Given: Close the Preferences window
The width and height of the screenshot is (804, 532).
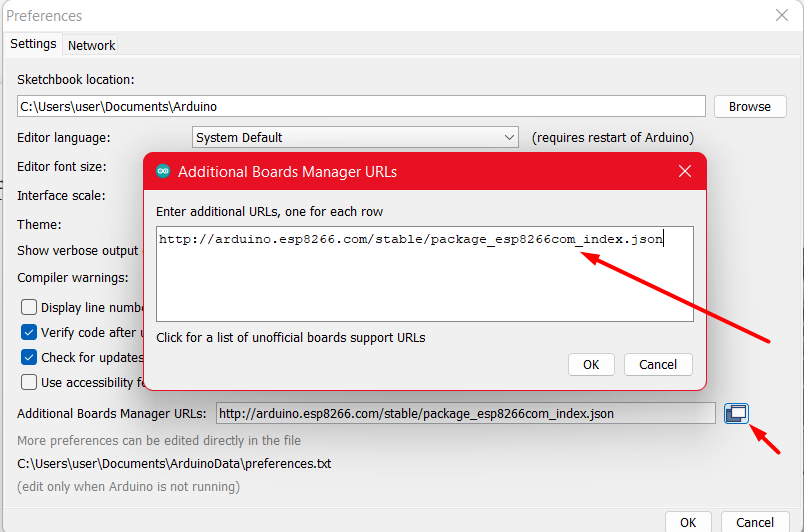Looking at the screenshot, I should (x=781, y=15).
